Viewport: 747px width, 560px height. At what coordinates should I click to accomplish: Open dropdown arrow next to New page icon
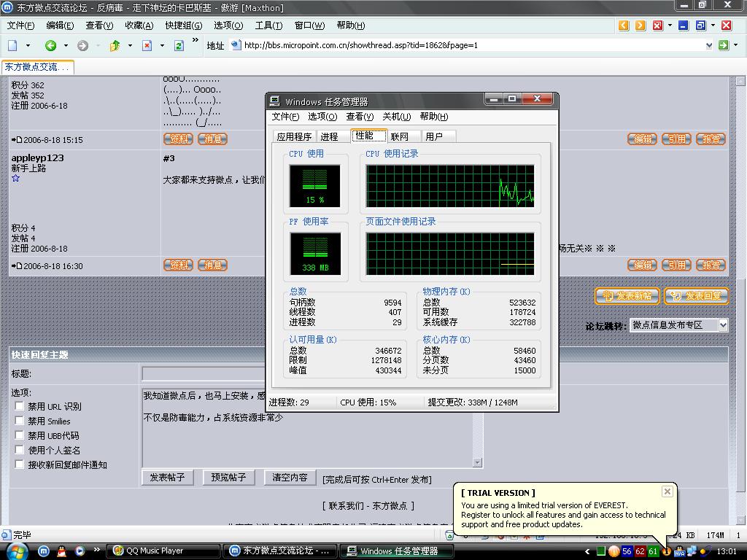coord(28,46)
